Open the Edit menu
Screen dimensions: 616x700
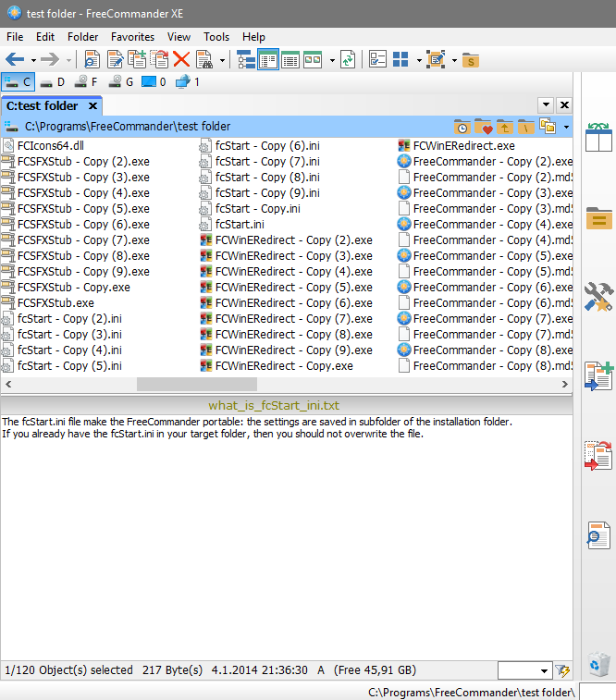(x=45, y=37)
